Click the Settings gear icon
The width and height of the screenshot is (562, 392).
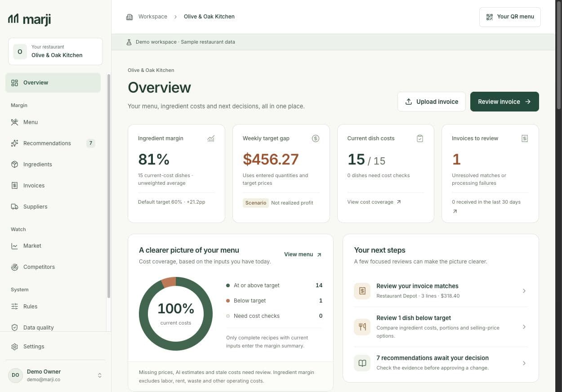[15, 347]
